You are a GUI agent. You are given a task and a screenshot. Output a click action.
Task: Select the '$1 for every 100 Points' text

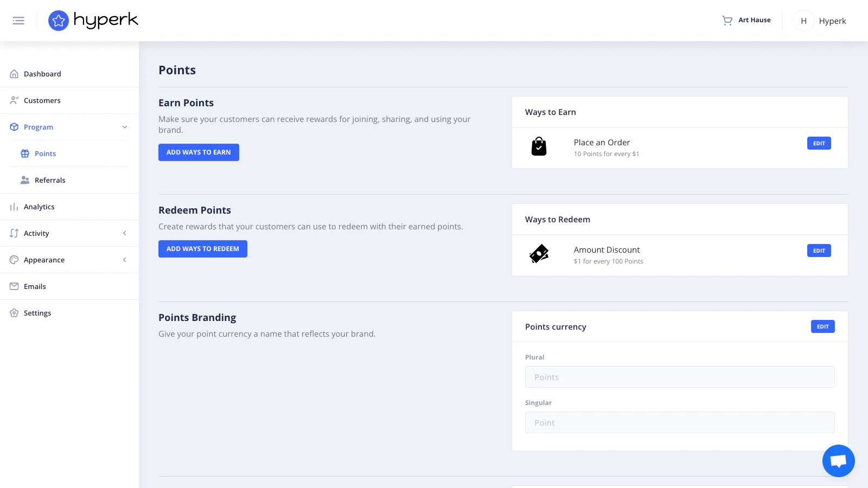click(609, 261)
